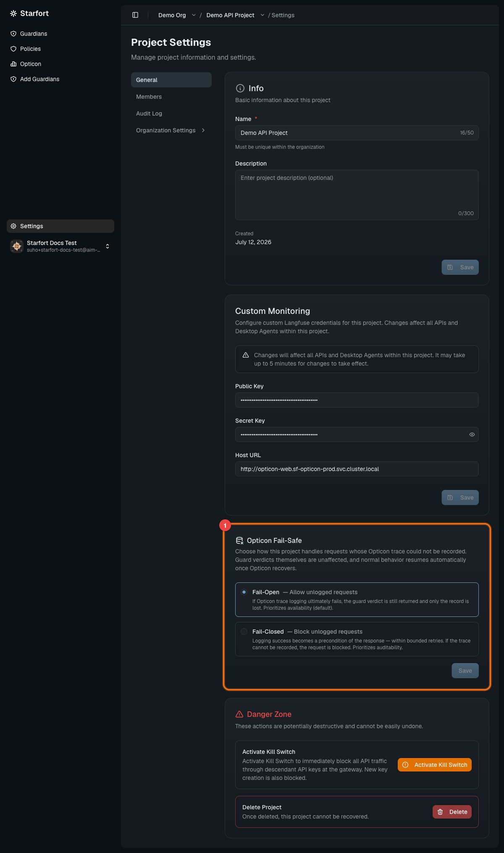Switch to the Members tab
Image resolution: width=504 pixels, height=853 pixels.
click(171, 97)
